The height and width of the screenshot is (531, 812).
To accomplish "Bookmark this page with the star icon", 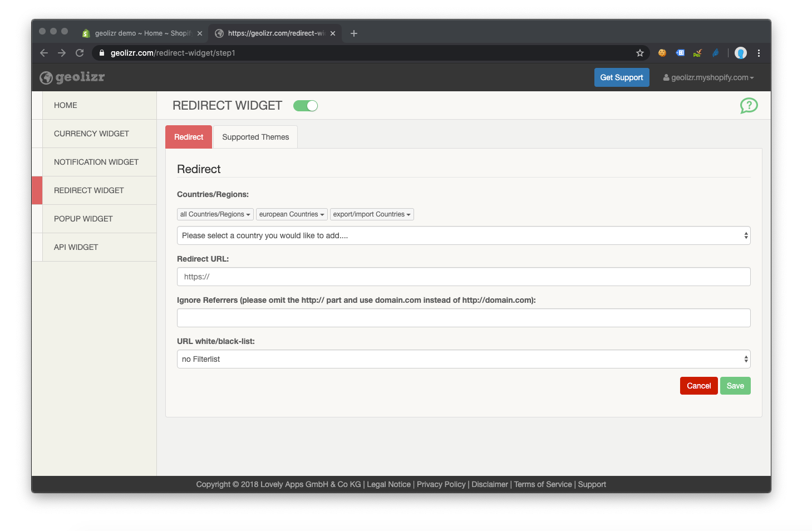I will (640, 53).
